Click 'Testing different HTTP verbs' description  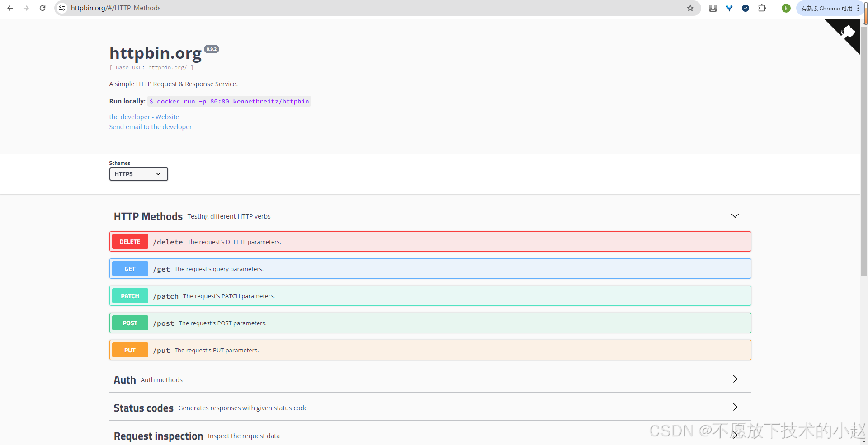tap(229, 216)
